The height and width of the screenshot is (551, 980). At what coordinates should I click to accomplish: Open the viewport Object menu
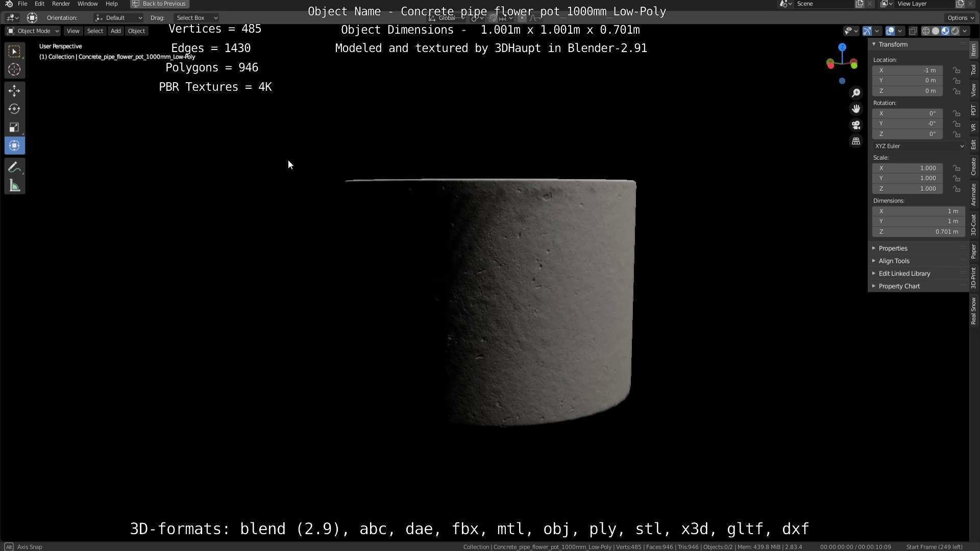click(x=136, y=31)
